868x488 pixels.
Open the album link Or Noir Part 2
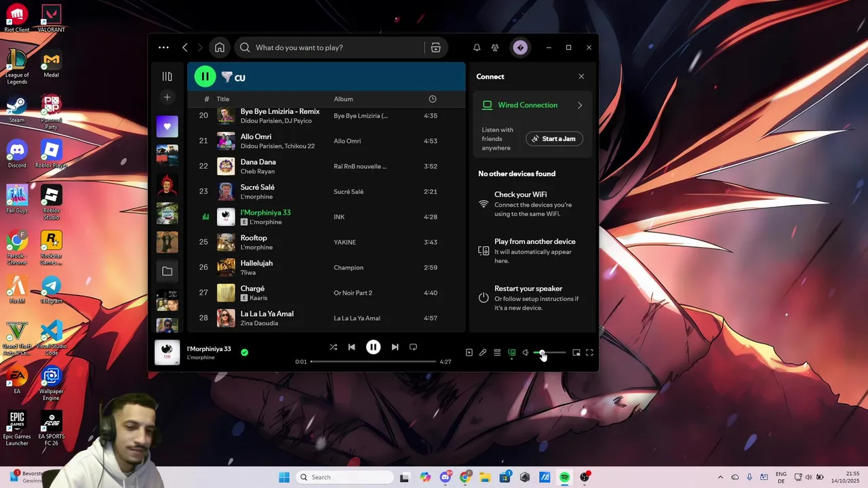353,293
